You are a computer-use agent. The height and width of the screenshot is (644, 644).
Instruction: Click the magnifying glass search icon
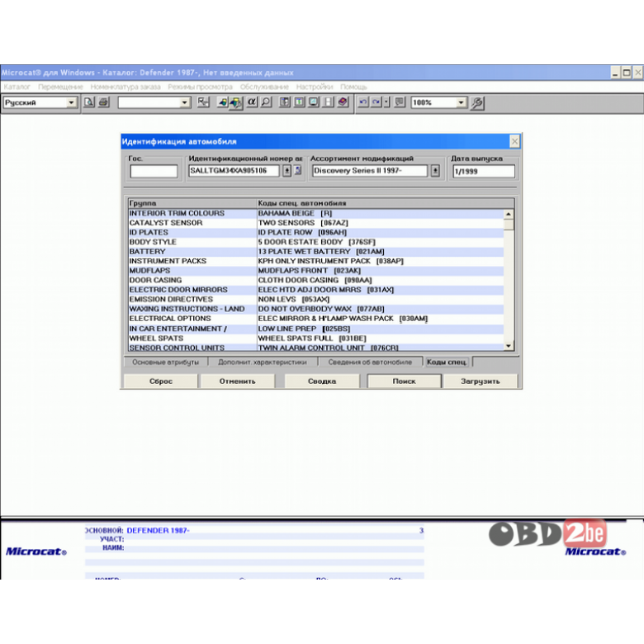pyautogui.click(x=266, y=102)
